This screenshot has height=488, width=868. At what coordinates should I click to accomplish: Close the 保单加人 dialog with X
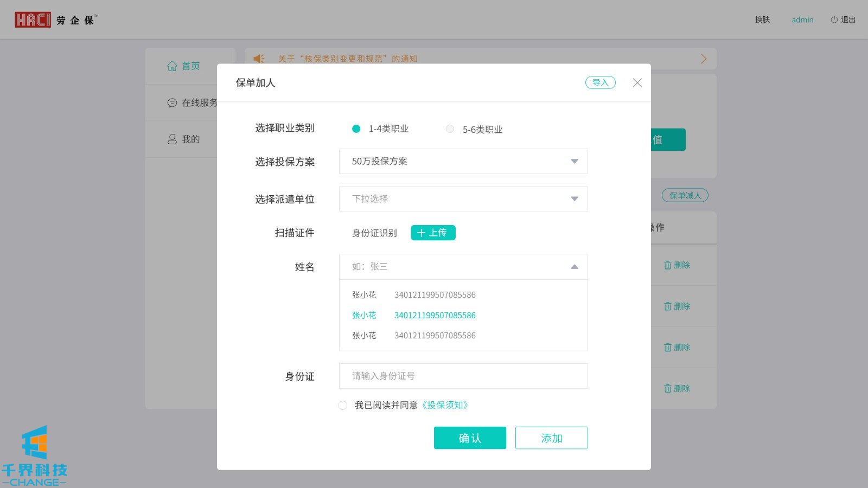(x=637, y=82)
